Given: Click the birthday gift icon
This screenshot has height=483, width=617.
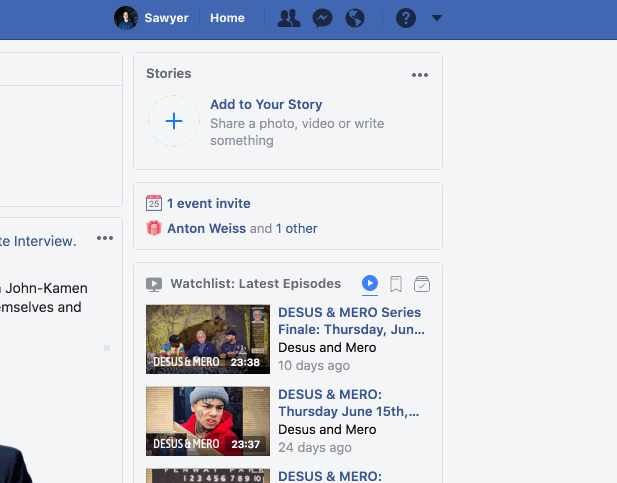Looking at the screenshot, I should pos(154,228).
